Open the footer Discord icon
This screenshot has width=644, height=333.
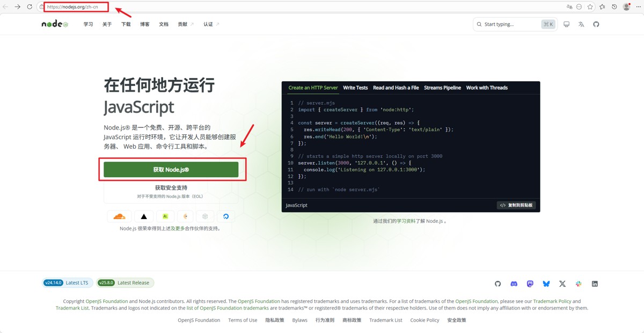(514, 284)
